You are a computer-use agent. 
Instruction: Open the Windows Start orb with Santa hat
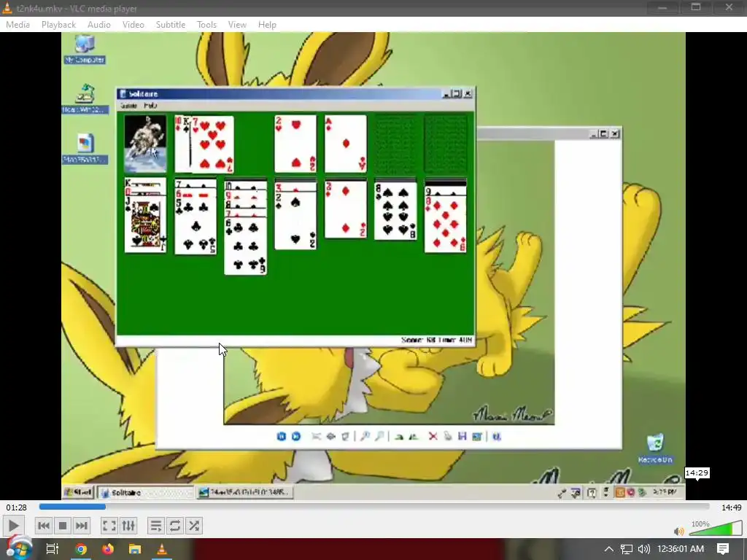(18, 548)
